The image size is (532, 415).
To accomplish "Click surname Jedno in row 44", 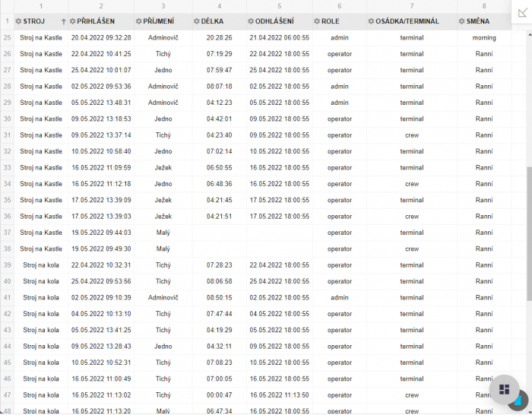I will [163, 347].
